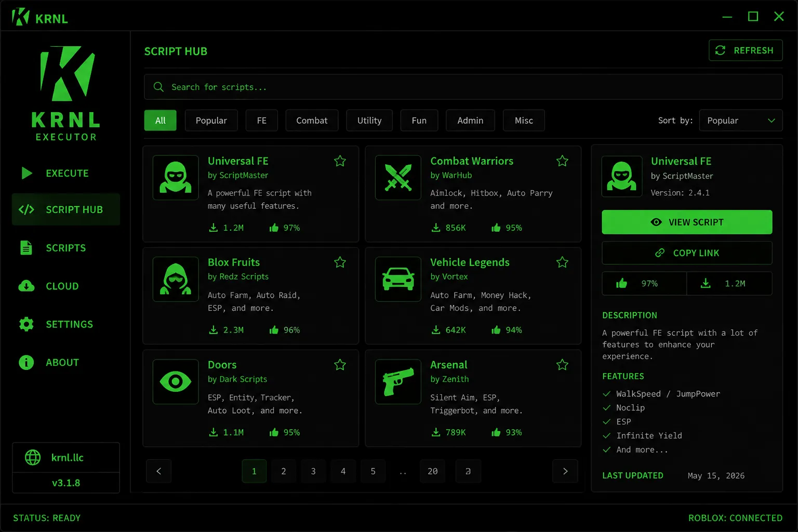Star the Arsenal script
This screenshot has width=798, height=532.
(562, 365)
